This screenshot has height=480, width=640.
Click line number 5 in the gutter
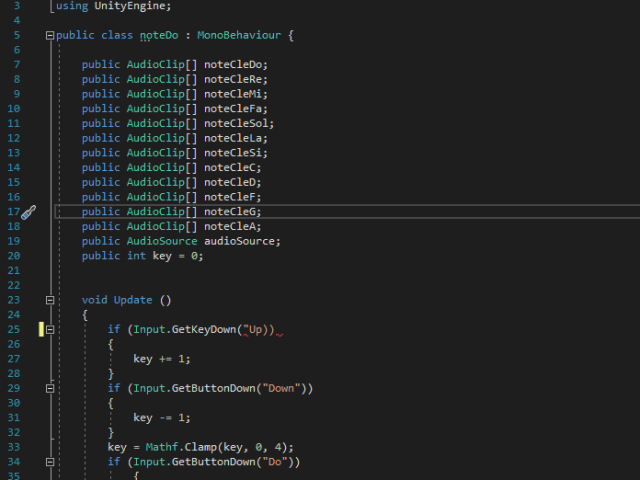tap(17, 36)
